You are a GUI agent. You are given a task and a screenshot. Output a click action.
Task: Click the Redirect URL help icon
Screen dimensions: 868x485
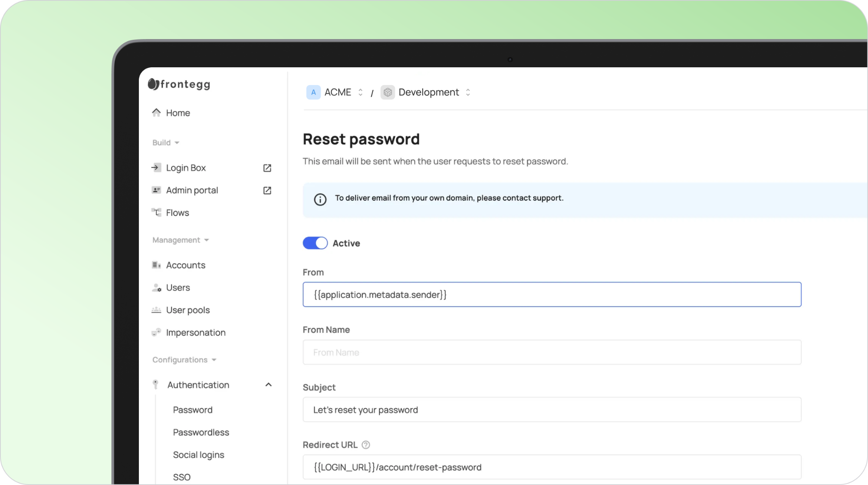(366, 445)
